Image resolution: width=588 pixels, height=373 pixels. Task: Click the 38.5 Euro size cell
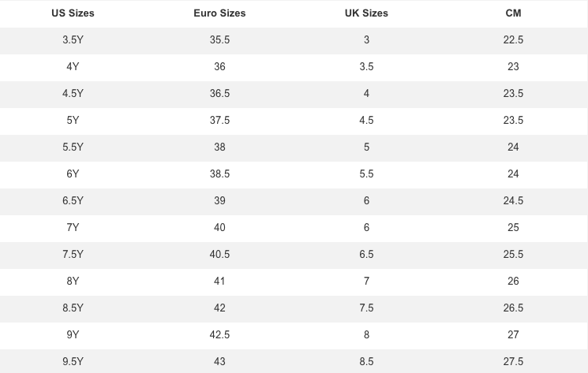(x=219, y=173)
